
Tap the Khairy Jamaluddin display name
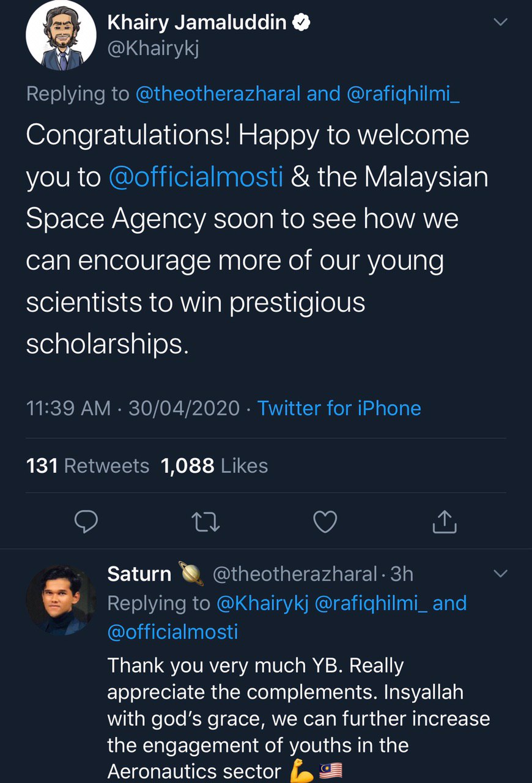point(197,23)
